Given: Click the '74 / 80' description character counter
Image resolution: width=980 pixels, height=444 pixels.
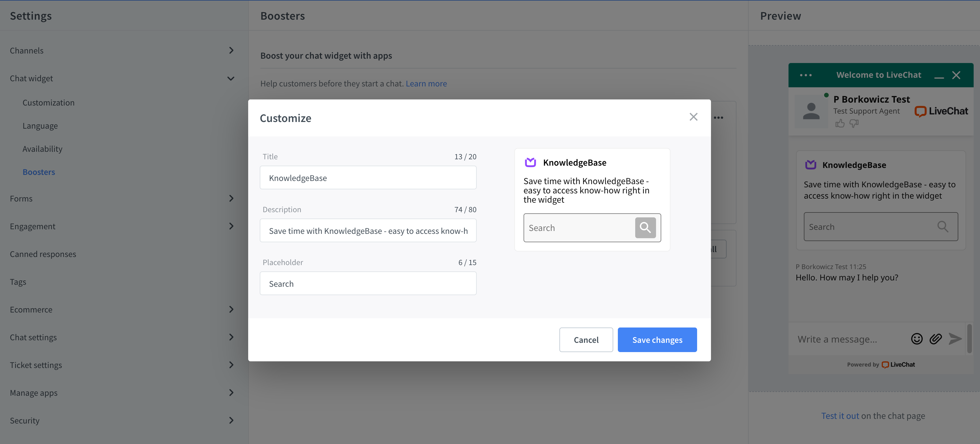Looking at the screenshot, I should pyautogui.click(x=465, y=210).
